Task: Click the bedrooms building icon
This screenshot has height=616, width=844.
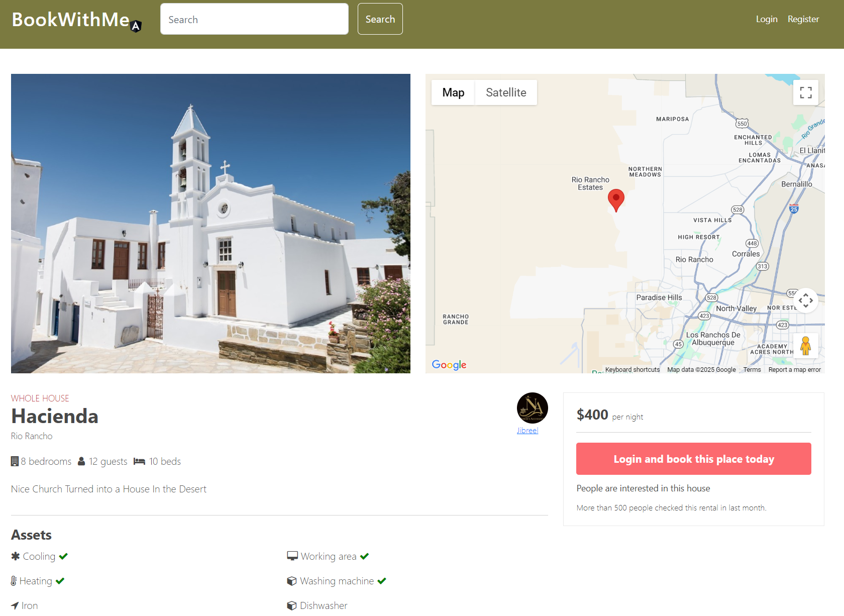Action: 14,461
